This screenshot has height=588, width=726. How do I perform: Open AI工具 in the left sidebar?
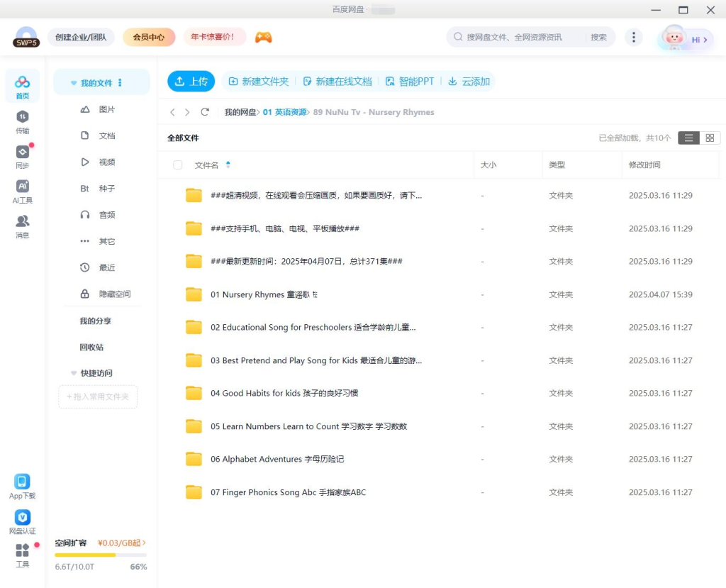point(23,187)
